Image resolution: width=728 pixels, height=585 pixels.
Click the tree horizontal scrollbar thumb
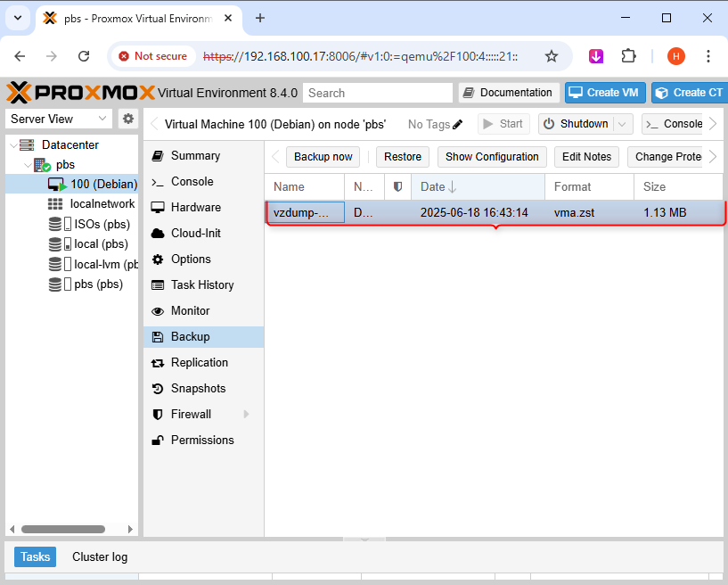point(63,529)
